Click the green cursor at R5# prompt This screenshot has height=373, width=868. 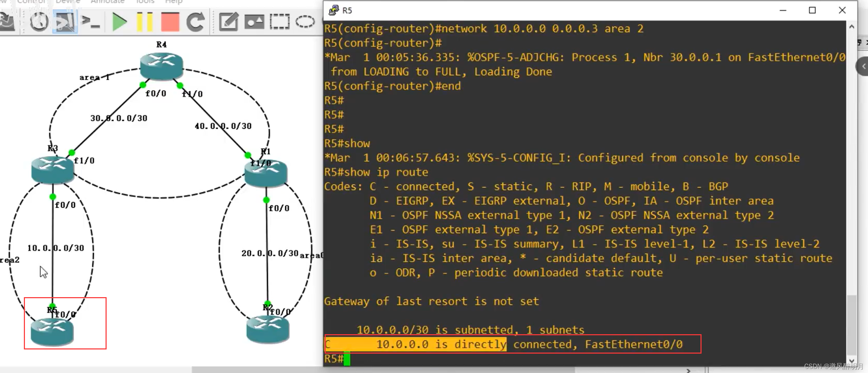347,359
